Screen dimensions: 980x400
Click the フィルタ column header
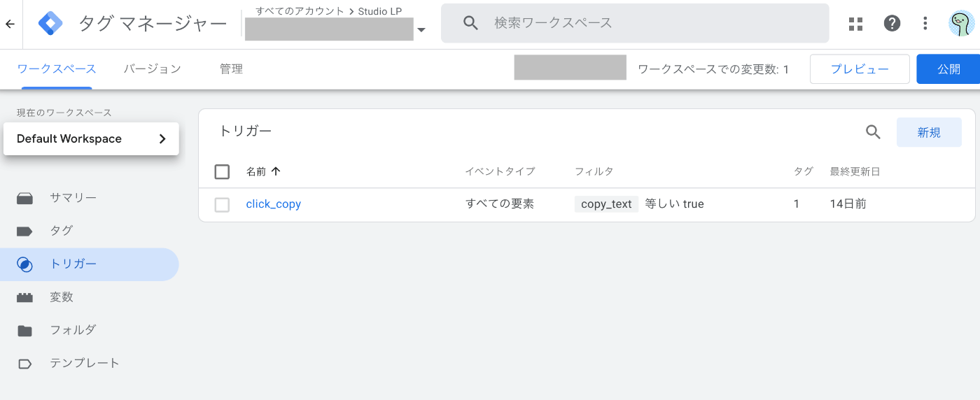[x=594, y=171]
